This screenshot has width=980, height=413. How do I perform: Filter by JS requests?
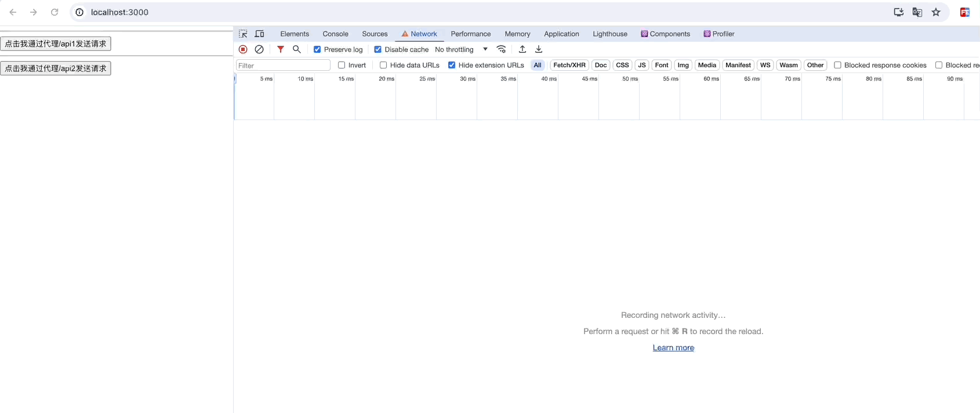[642, 65]
